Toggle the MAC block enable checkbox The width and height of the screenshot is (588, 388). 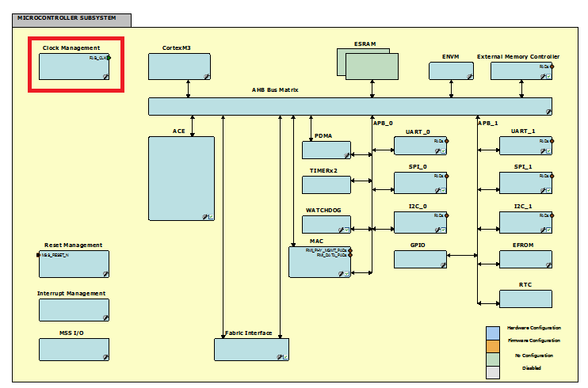(x=346, y=273)
